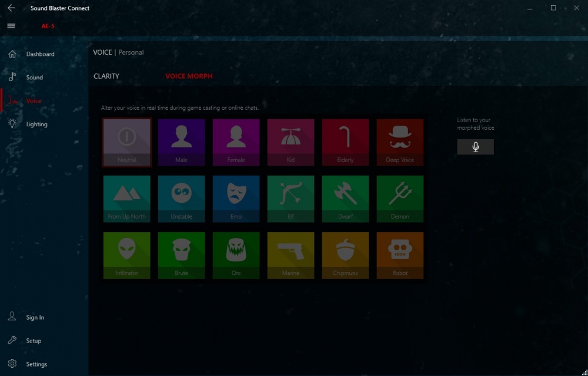
Task: Pick the Orc voice tile
Action: coord(236,256)
